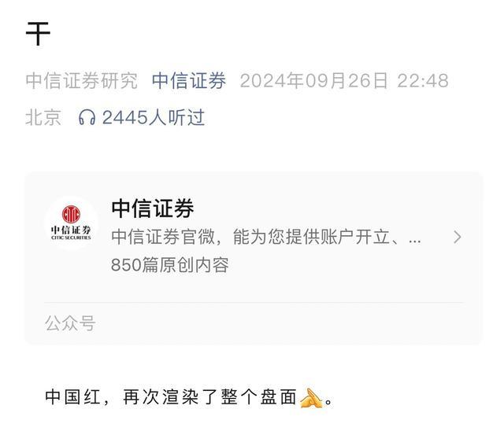Select the 中信证券研究 author name
The height and width of the screenshot is (435, 504).
click(82, 80)
